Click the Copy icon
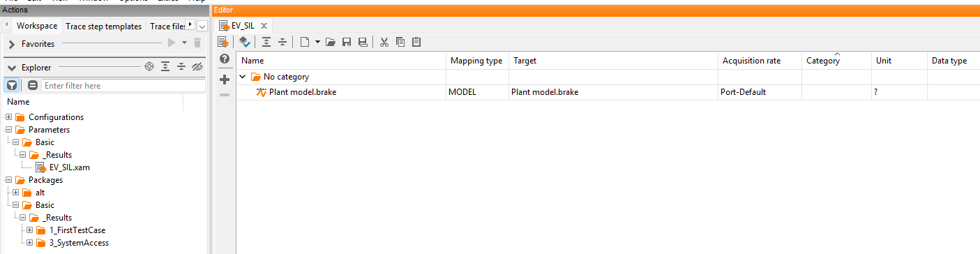This screenshot has height=254, width=980. coord(400,42)
